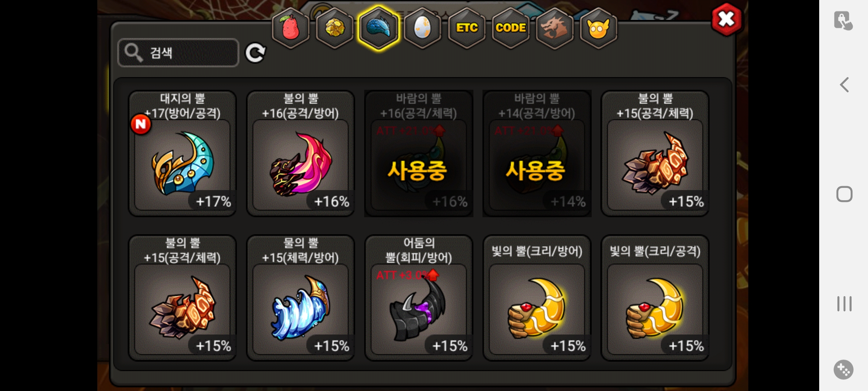Image resolution: width=868 pixels, height=391 pixels.
Task: Click the 검색 search field
Action: [x=178, y=53]
